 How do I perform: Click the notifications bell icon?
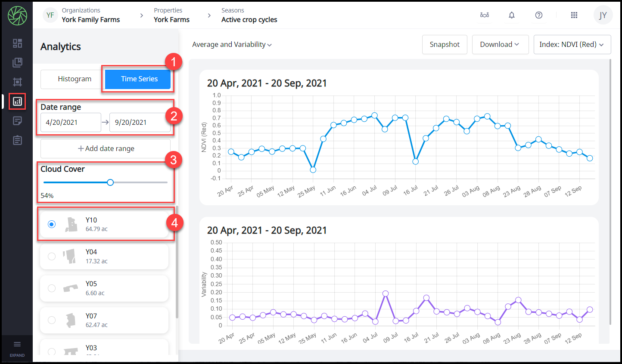[511, 15]
